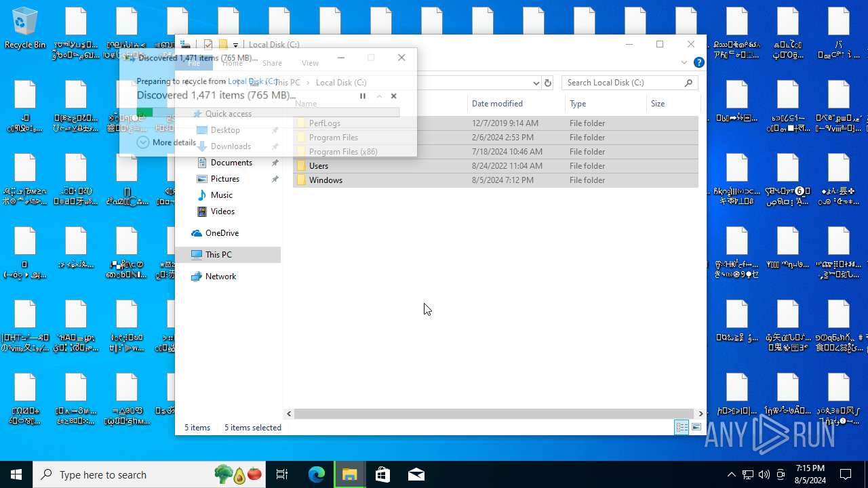This screenshot has height=488, width=868.
Task: Select Music in the navigation pane
Action: [x=221, y=195]
